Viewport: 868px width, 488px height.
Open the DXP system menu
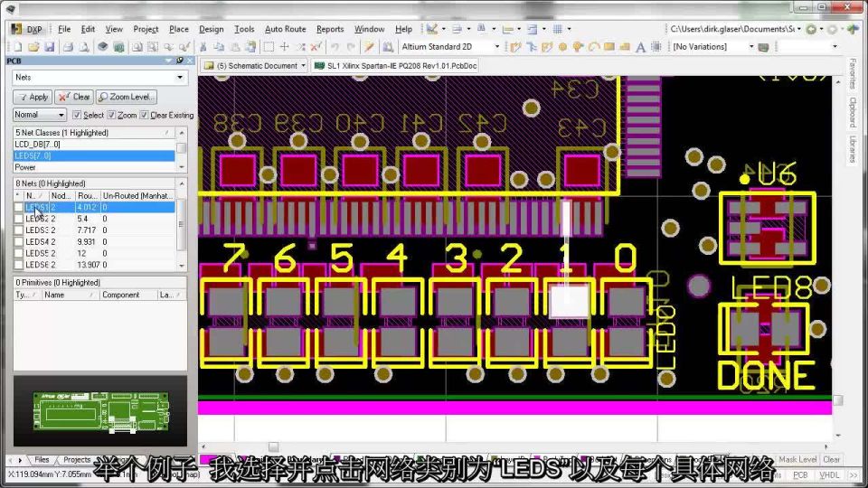pos(28,29)
